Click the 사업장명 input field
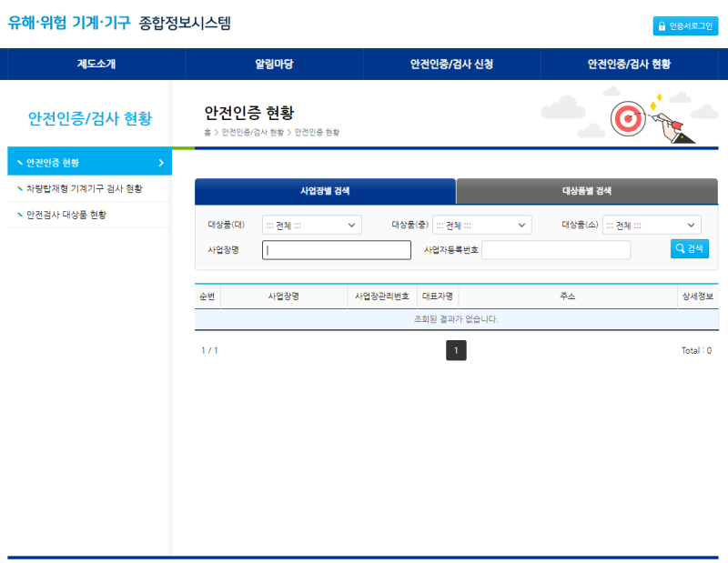The height and width of the screenshot is (563, 728). (336, 249)
